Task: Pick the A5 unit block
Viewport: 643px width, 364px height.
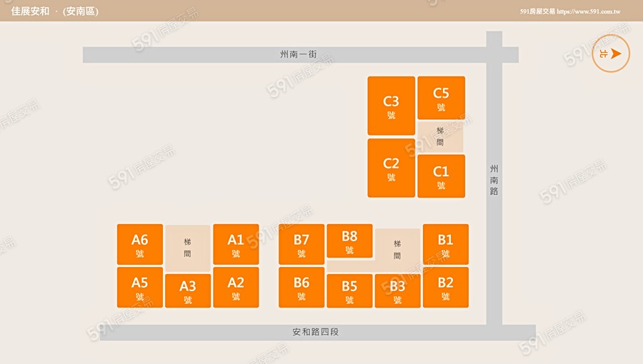Action: coord(140,287)
